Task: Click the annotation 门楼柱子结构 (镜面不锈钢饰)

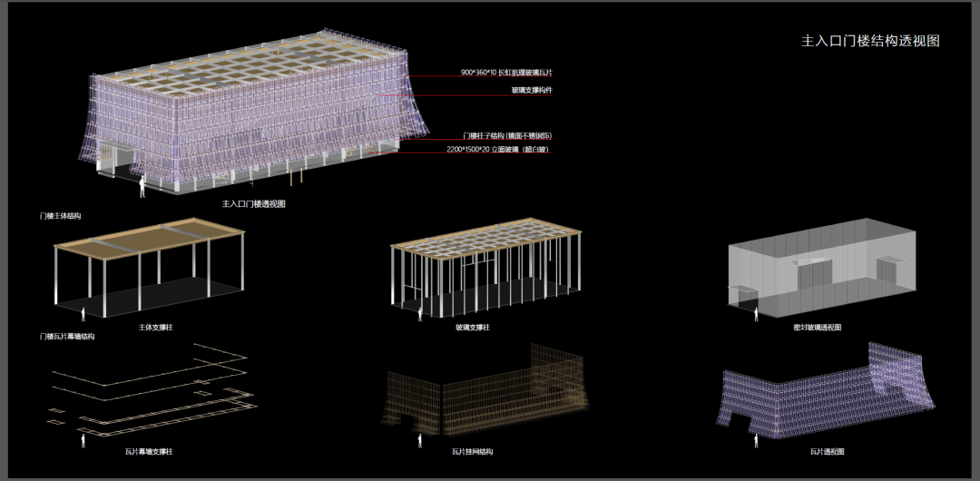Action: 507,136
